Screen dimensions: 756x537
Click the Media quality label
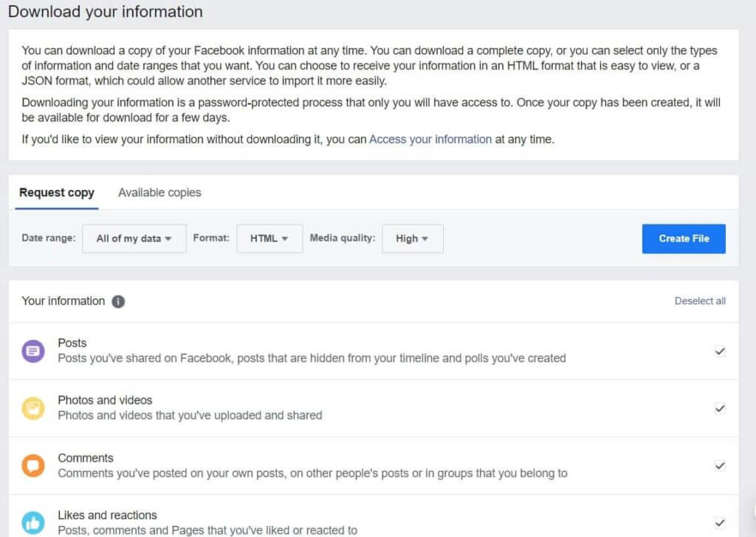click(343, 238)
